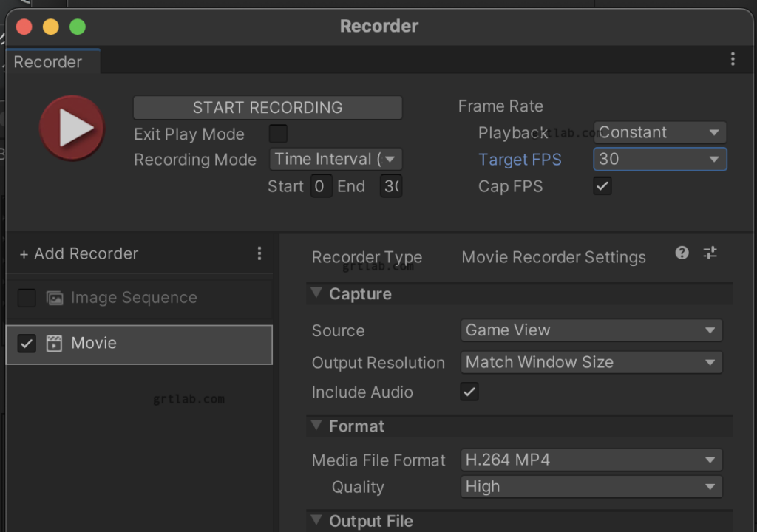The image size is (757, 532).
Task: Collapse the Capture section foldout
Action: click(x=316, y=293)
